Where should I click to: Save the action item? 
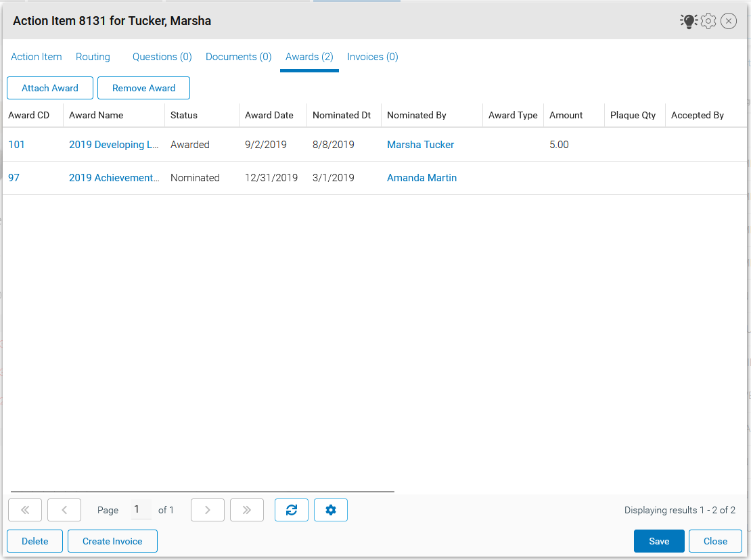[659, 541]
